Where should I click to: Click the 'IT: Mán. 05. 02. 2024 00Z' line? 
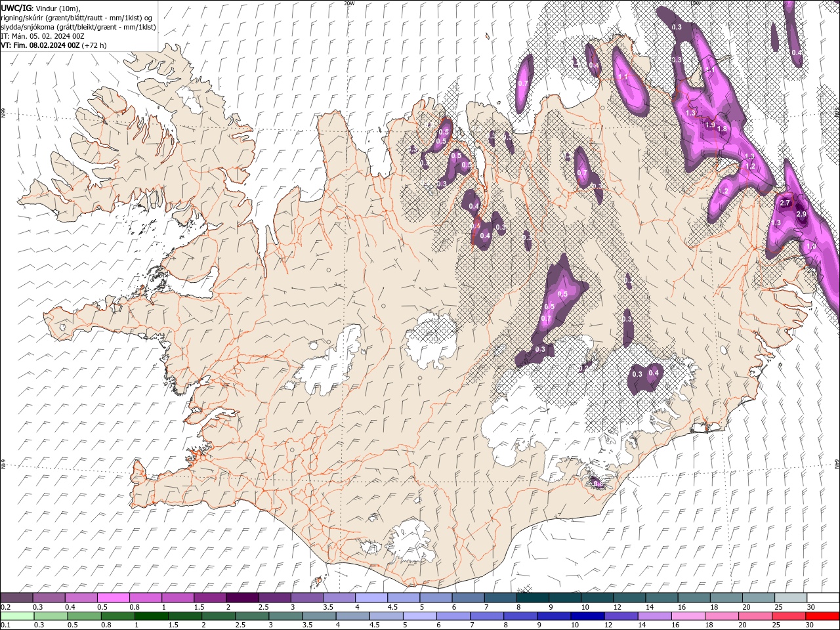coord(44,36)
